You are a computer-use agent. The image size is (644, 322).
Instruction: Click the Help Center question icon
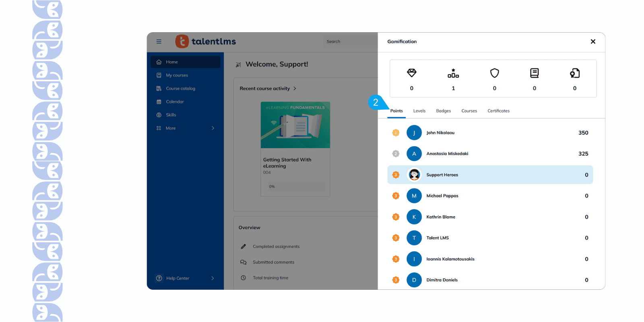pyautogui.click(x=159, y=278)
